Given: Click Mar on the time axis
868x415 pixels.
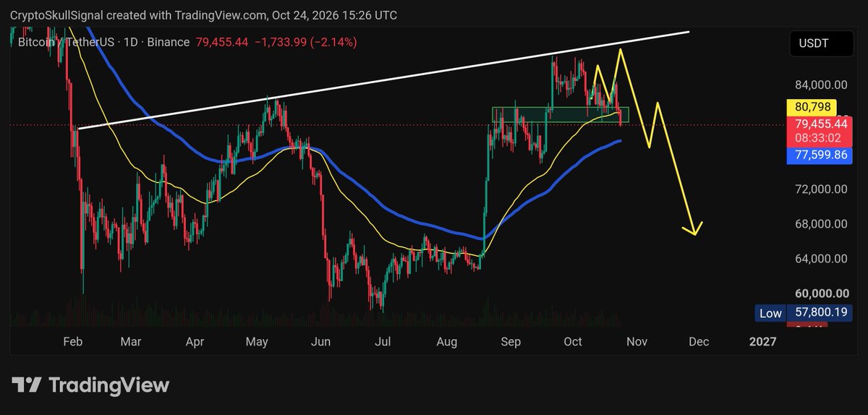Looking at the screenshot, I should [132, 342].
